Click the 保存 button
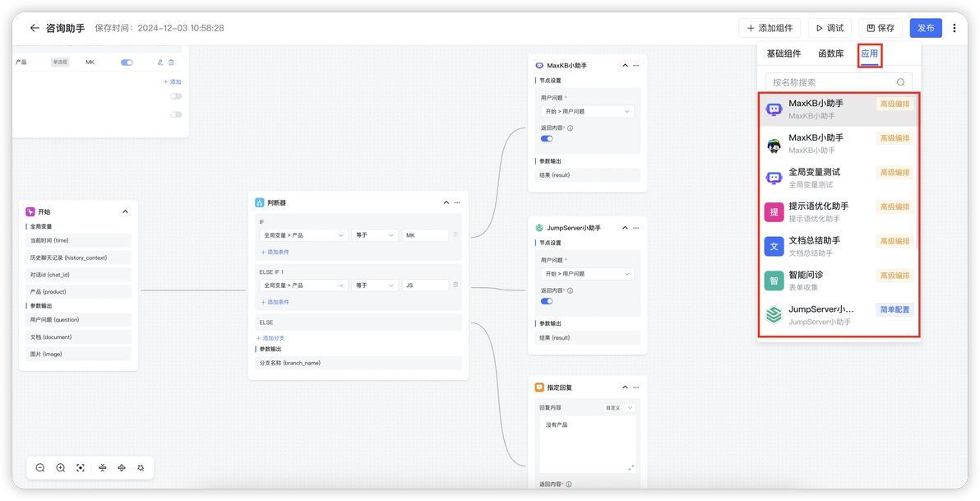Screen dimensions: 980x501 point(880,28)
